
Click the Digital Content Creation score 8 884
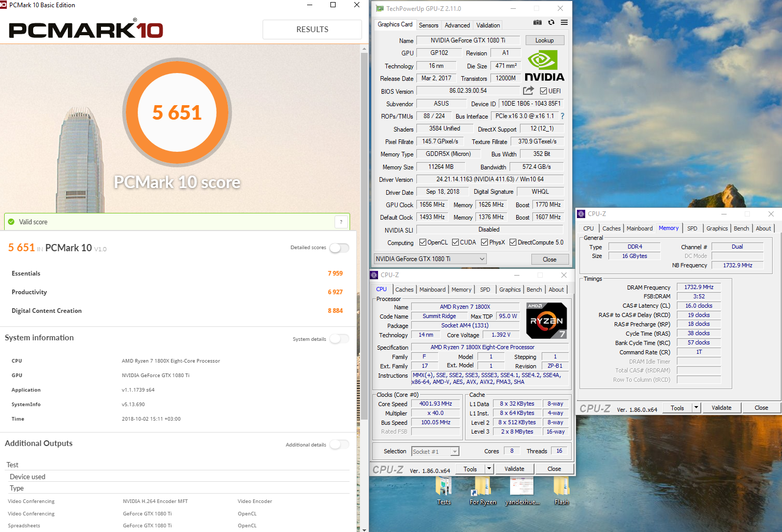click(335, 311)
